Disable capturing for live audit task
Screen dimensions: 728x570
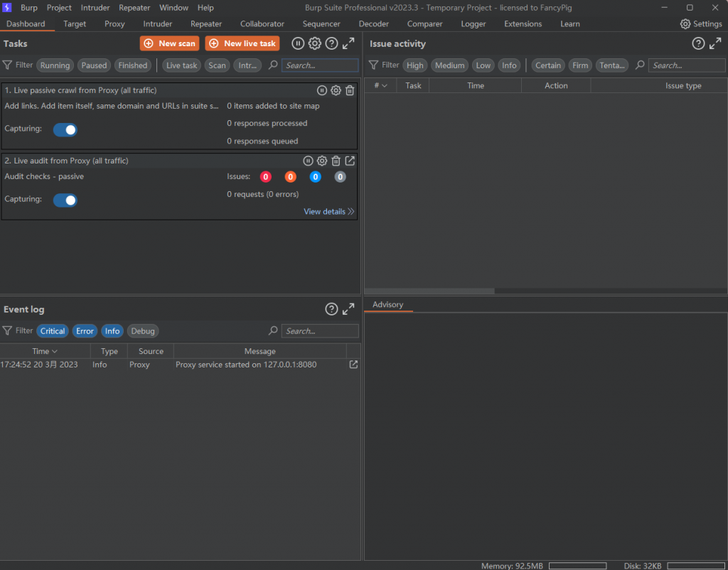coord(65,200)
